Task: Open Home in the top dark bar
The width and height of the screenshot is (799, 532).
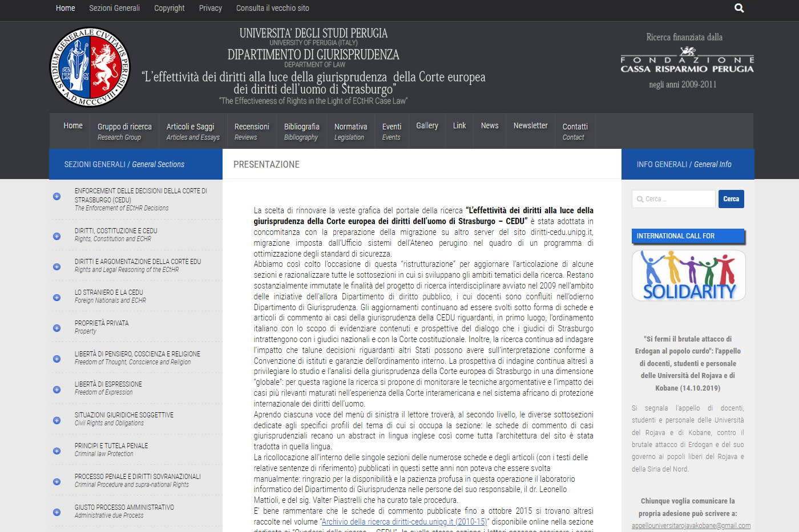Action: 65,8
